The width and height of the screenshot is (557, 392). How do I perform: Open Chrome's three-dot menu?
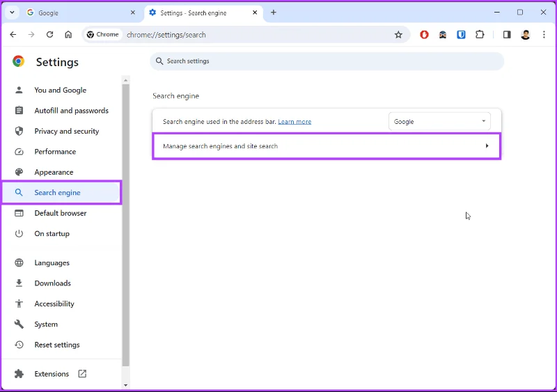click(544, 35)
